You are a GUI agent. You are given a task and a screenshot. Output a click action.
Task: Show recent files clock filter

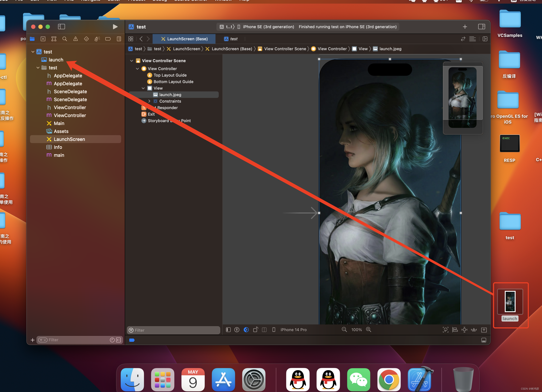pyautogui.click(x=112, y=340)
